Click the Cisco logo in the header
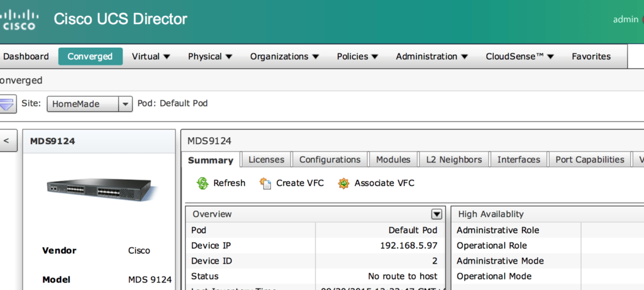Viewport: 644px width, 290px height. [18, 20]
